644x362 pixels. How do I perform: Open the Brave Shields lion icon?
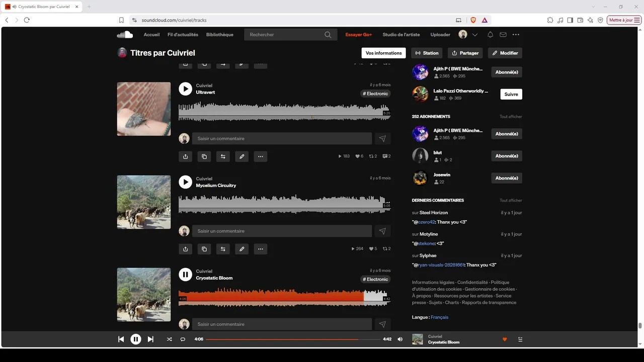click(473, 20)
